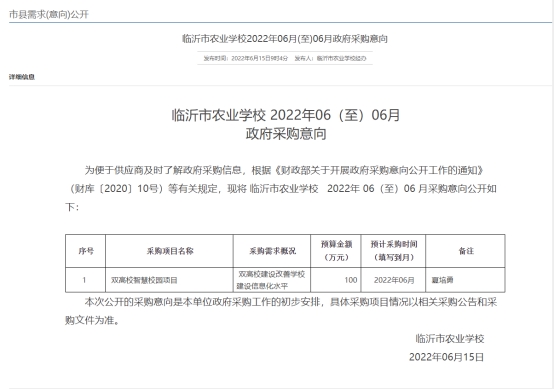The height and width of the screenshot is (389, 554).
Task: Click the remarks cell in row 1
Action: point(466,280)
